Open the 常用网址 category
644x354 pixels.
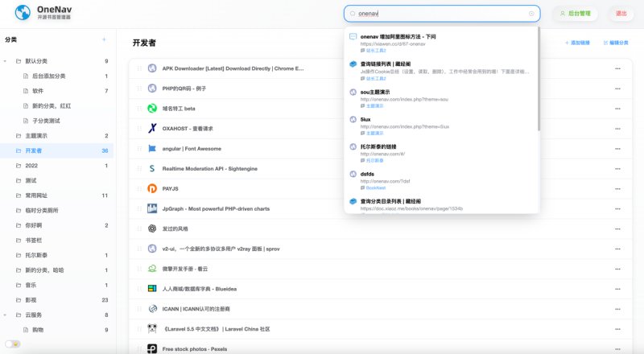point(36,196)
